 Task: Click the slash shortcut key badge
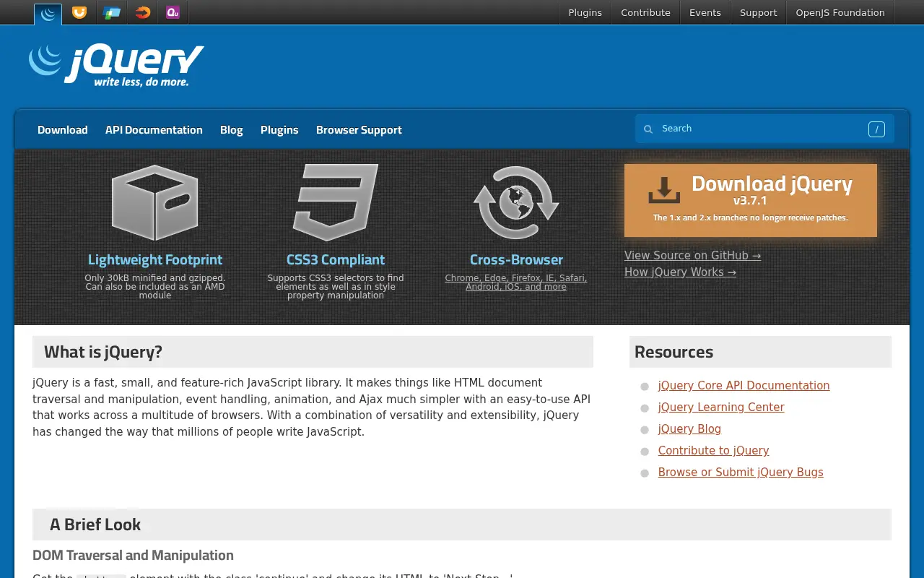point(876,129)
